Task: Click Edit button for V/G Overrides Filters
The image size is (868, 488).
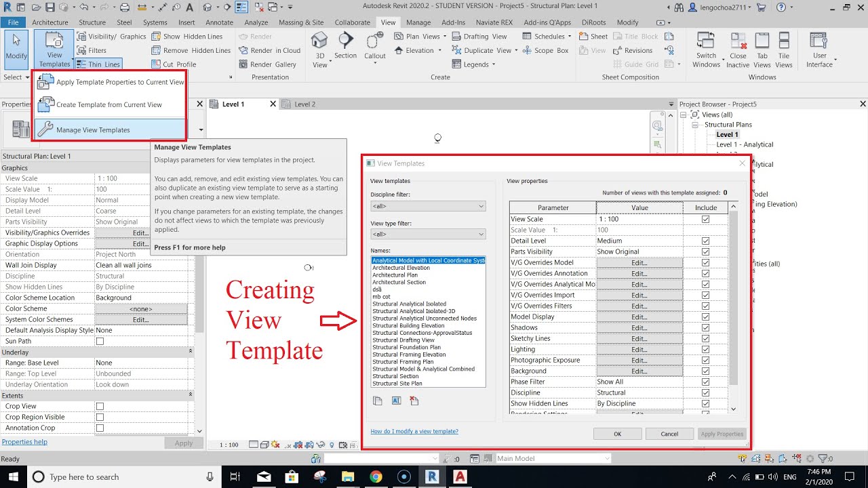Action: [x=639, y=306]
